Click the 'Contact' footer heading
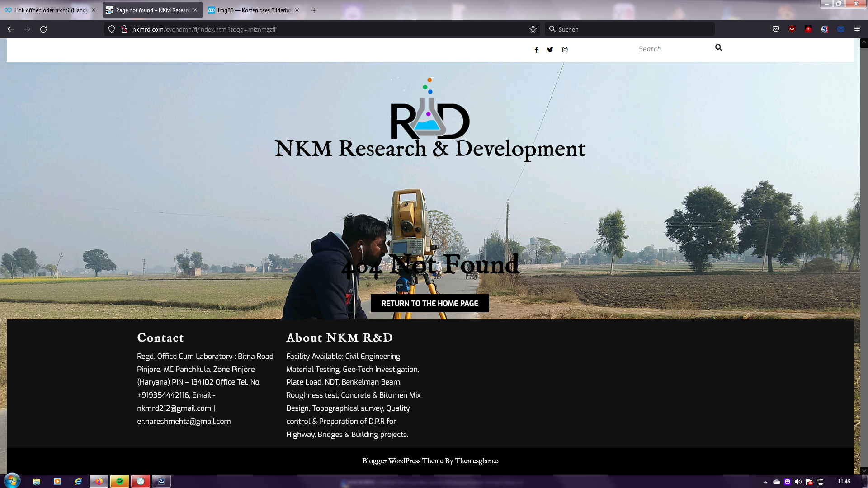The height and width of the screenshot is (488, 868). (160, 338)
